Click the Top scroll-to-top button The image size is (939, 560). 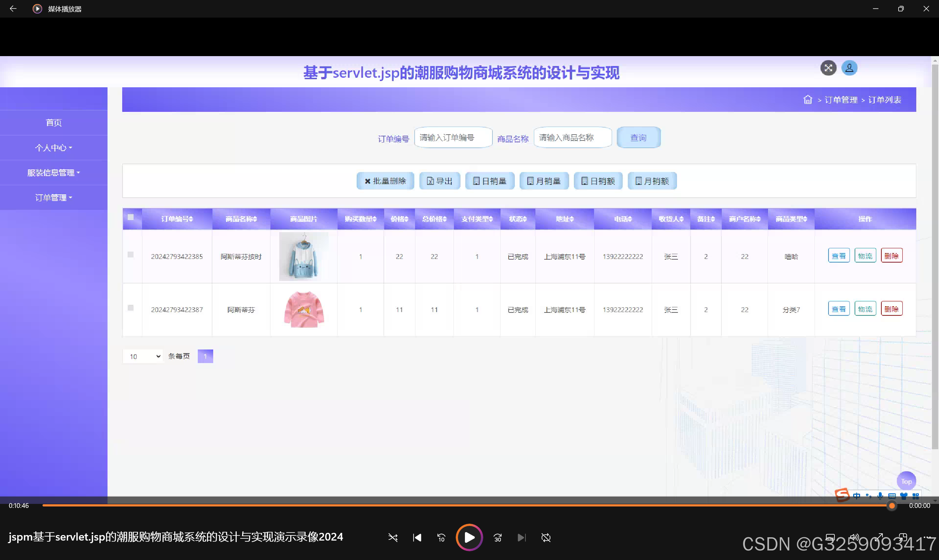[906, 481]
